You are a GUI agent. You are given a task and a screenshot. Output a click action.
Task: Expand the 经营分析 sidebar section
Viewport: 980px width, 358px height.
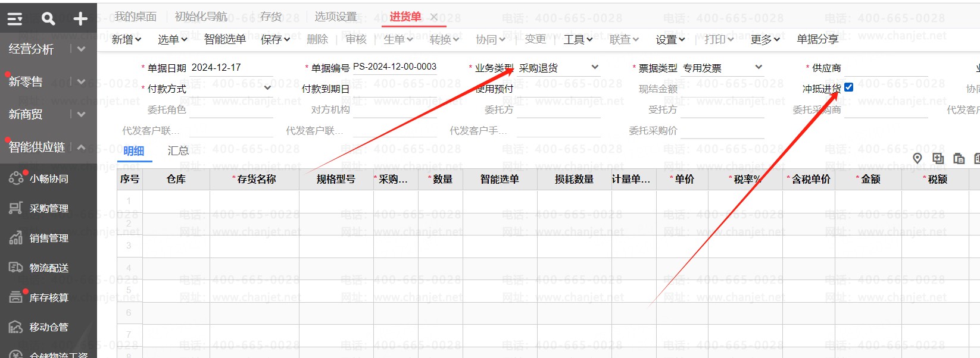pos(82,49)
